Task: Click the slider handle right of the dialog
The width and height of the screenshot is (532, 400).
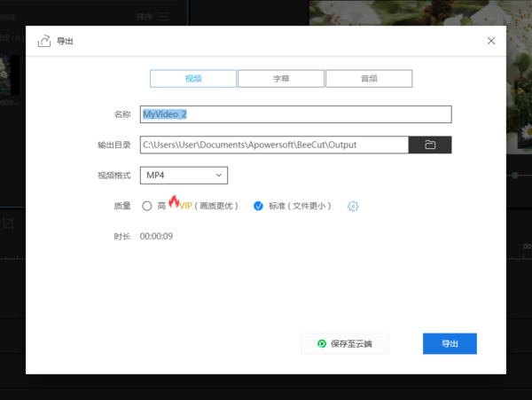Action: pyautogui.click(x=516, y=176)
